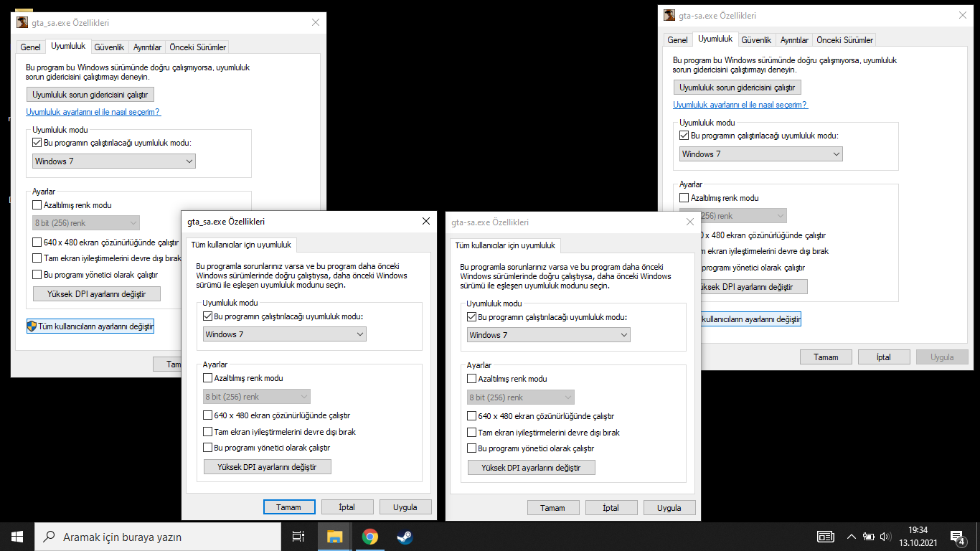Open File Explorer from the taskbar
Image resolution: width=980 pixels, height=551 pixels.
coord(335,537)
